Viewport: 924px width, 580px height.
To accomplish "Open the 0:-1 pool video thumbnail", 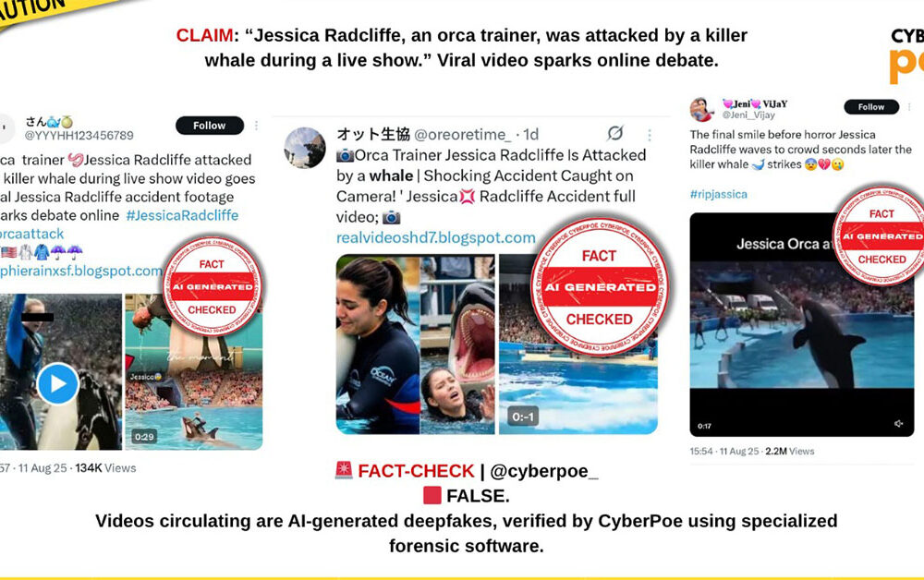I will 578,344.
